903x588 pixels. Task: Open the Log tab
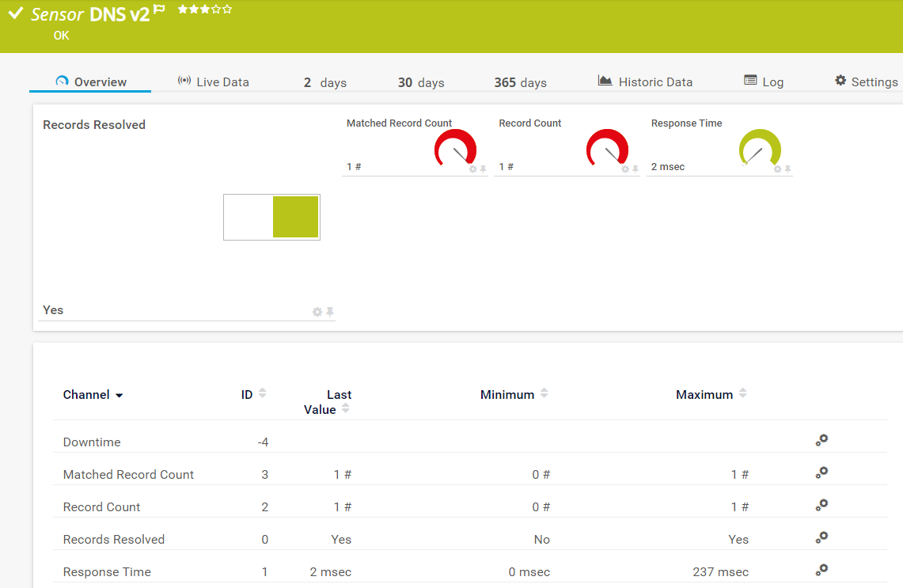764,82
